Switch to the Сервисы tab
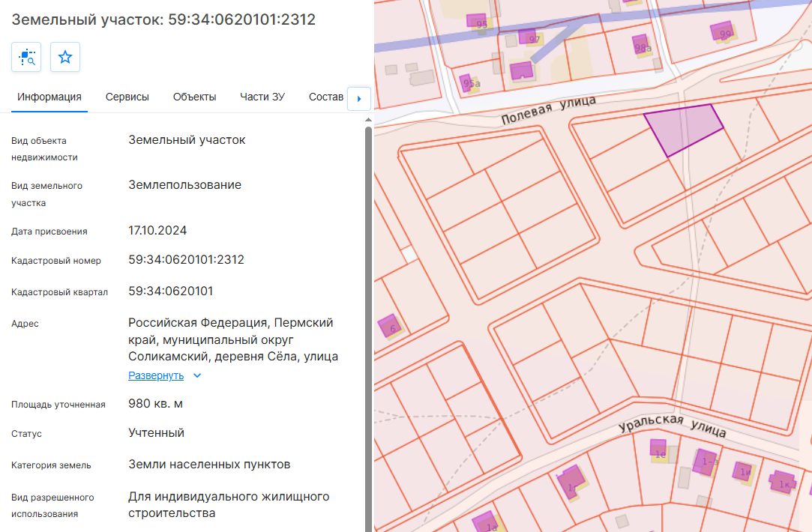 [x=127, y=97]
